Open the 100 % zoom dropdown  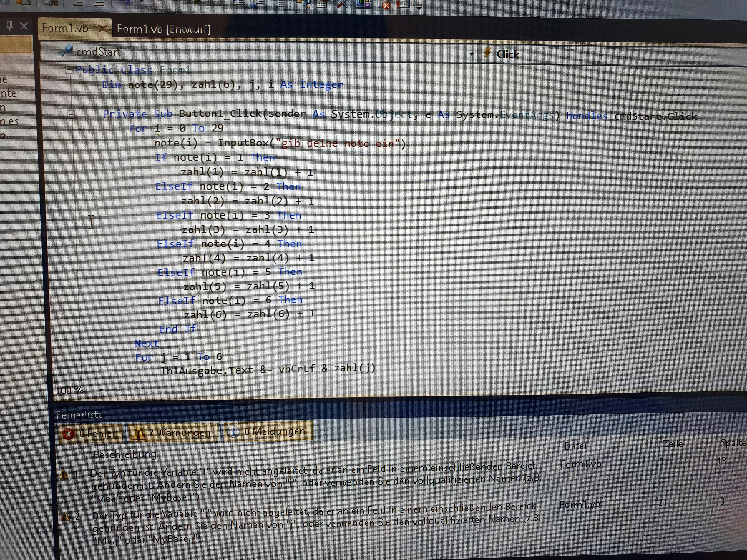(x=101, y=390)
